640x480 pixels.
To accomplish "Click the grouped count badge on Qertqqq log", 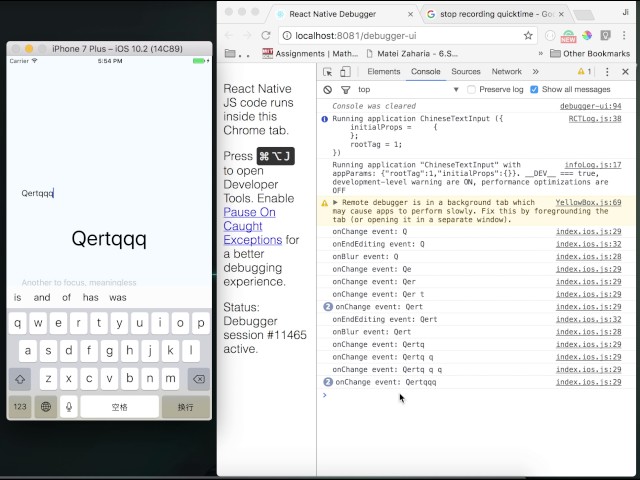I will tap(328, 382).
